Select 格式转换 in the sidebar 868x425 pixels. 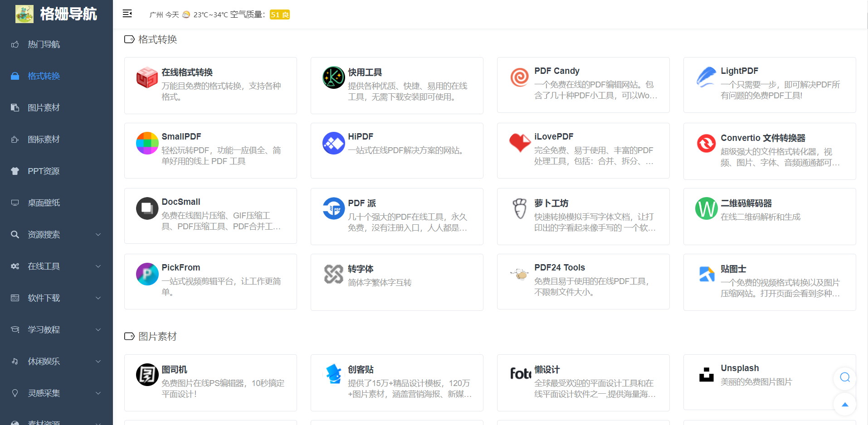56,76
